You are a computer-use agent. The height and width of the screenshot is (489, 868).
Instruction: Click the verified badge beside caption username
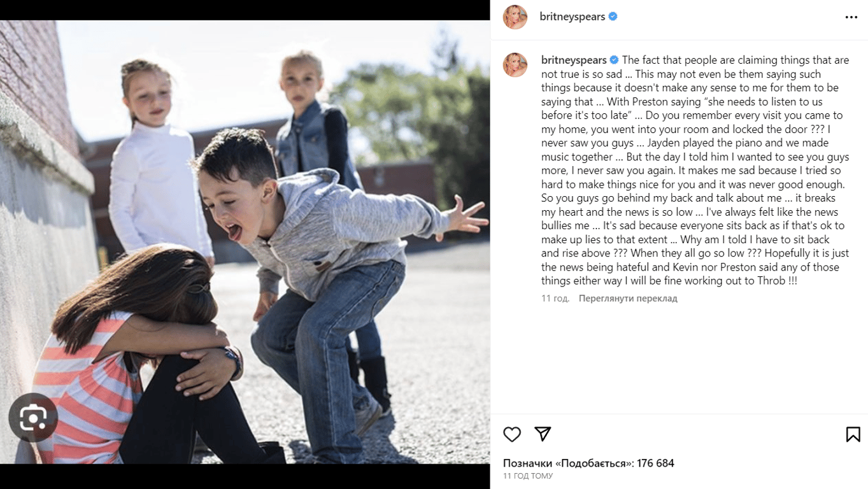pyautogui.click(x=614, y=60)
